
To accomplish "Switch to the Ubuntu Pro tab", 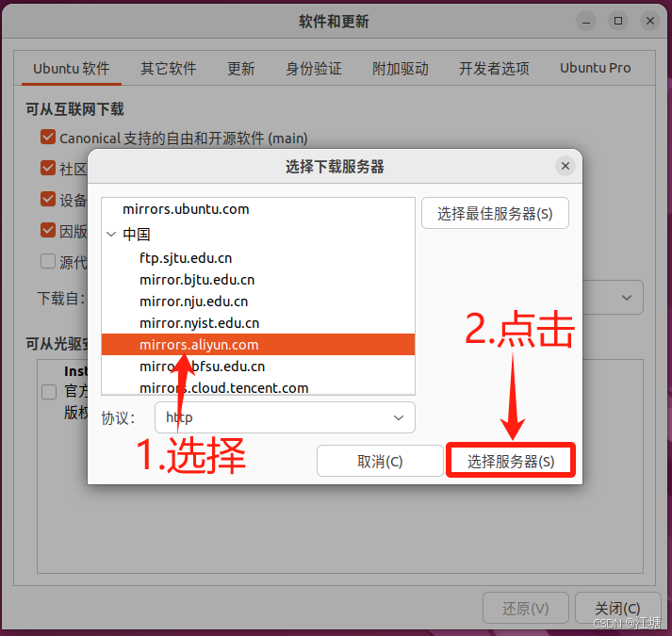I will tap(596, 68).
